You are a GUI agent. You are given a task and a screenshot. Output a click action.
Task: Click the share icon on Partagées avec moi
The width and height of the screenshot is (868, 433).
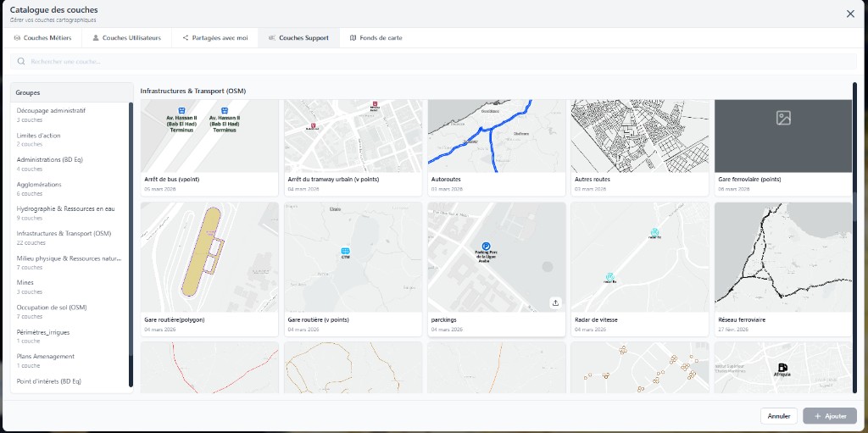186,38
